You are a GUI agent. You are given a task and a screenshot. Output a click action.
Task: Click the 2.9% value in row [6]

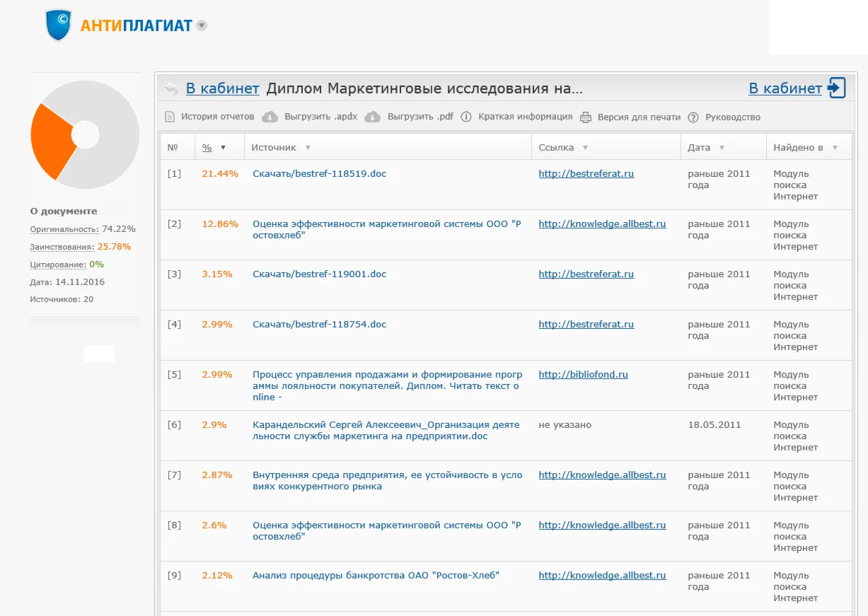[214, 424]
